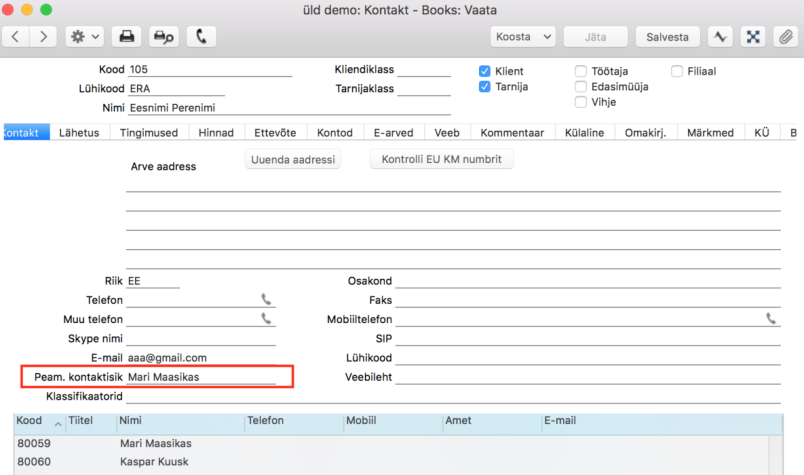Image resolution: width=804 pixels, height=475 pixels.
Task: Tick the Filiaal checkbox
Action: click(677, 71)
